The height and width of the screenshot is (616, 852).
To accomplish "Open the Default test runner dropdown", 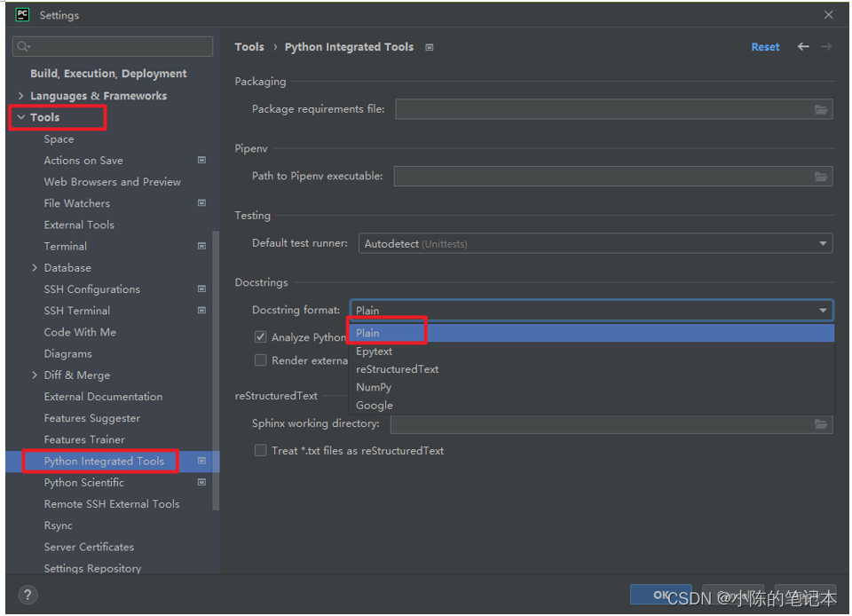I will [x=596, y=244].
